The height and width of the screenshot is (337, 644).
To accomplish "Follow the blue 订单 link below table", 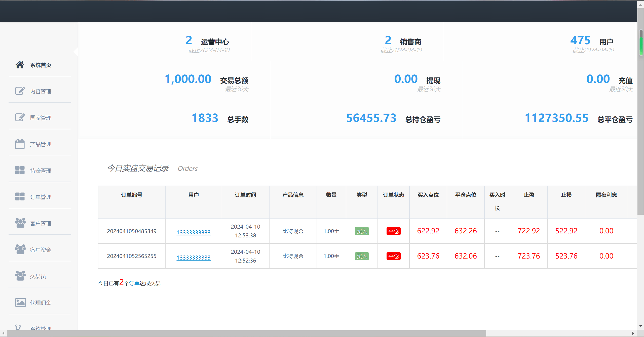I will (134, 283).
